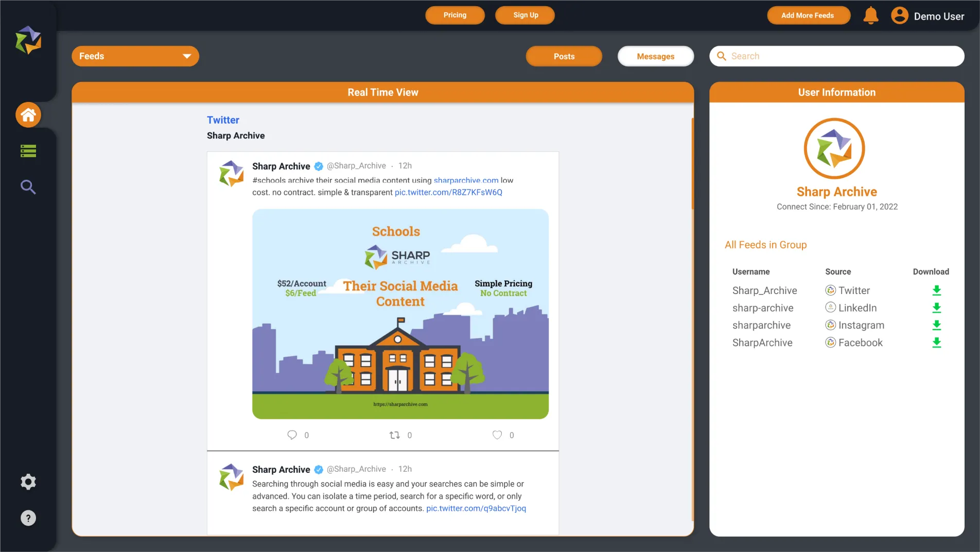Click the Sign Up button
The image size is (980, 552).
pos(525,15)
